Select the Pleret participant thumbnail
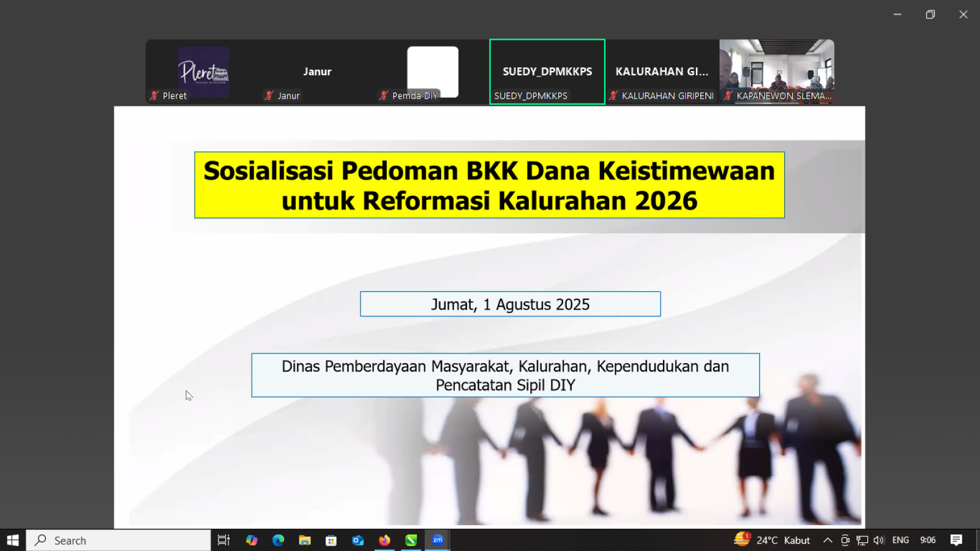 [x=203, y=72]
